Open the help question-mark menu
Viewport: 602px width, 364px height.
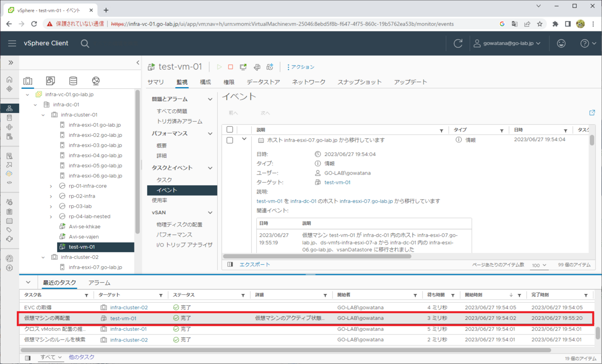tap(587, 44)
